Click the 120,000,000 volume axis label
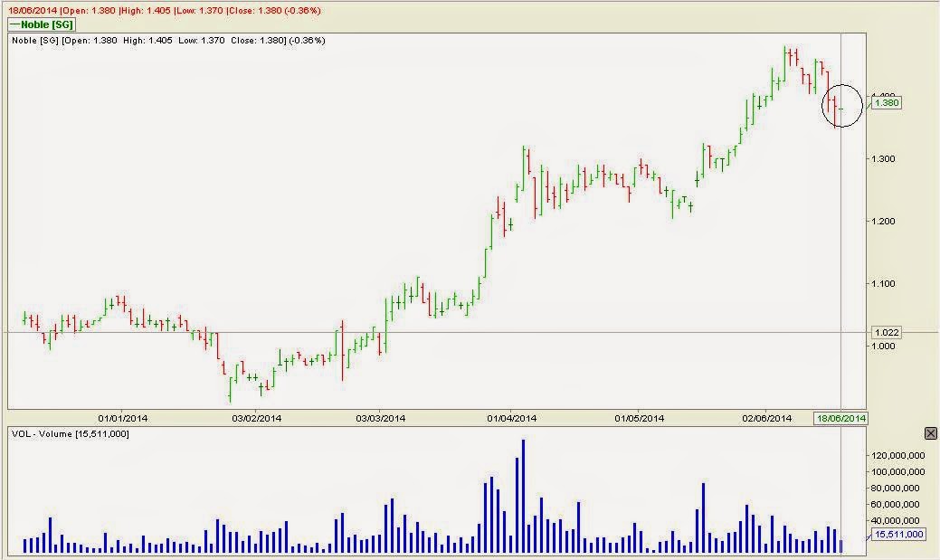 [x=898, y=456]
